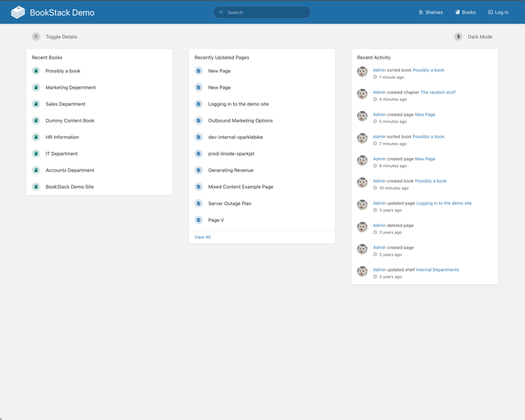Click the book icon beside Marketing Depertment
The image size is (525, 420).
point(36,88)
